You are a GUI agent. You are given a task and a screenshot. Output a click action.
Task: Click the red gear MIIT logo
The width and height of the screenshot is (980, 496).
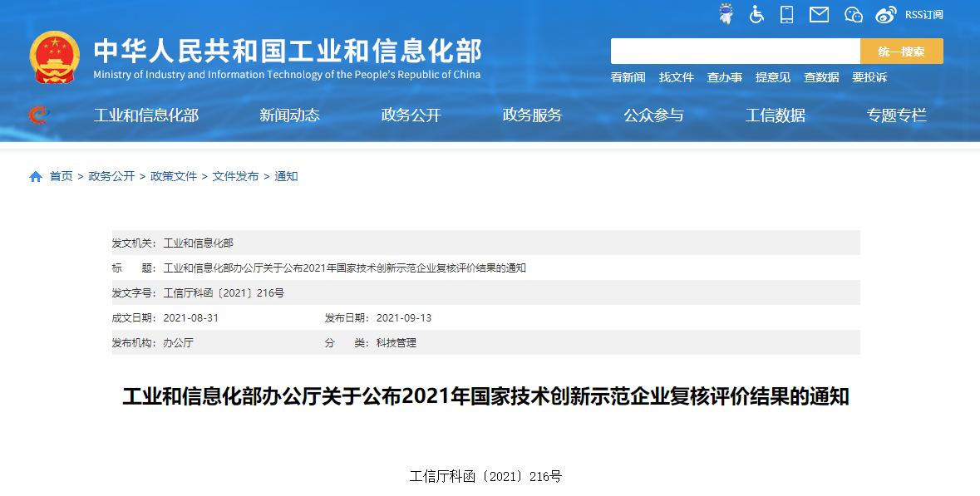pos(37,115)
